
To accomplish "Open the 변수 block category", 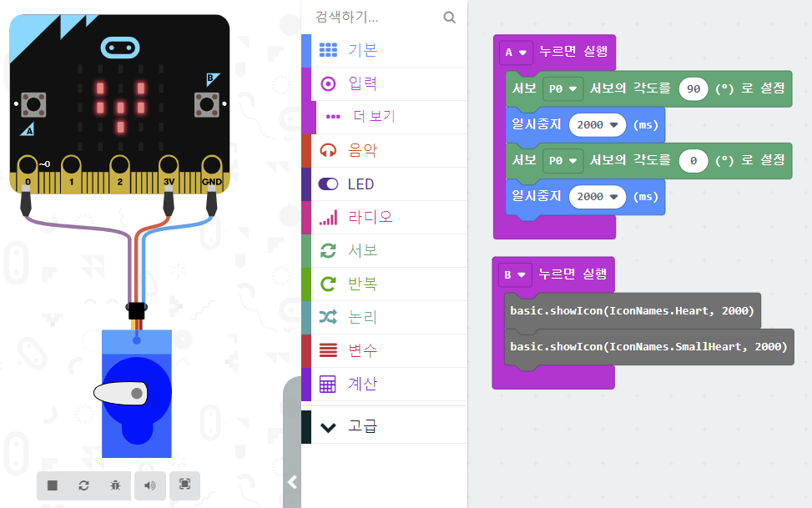I will [x=384, y=350].
